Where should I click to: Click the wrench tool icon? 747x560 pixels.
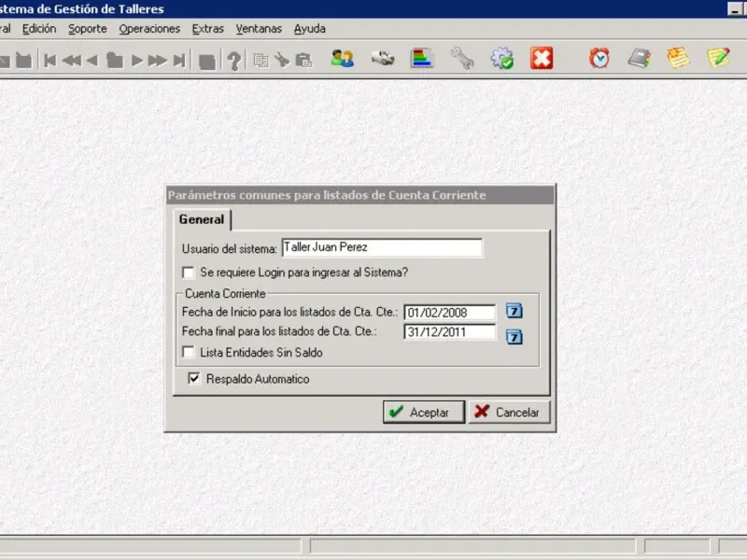[x=461, y=58]
